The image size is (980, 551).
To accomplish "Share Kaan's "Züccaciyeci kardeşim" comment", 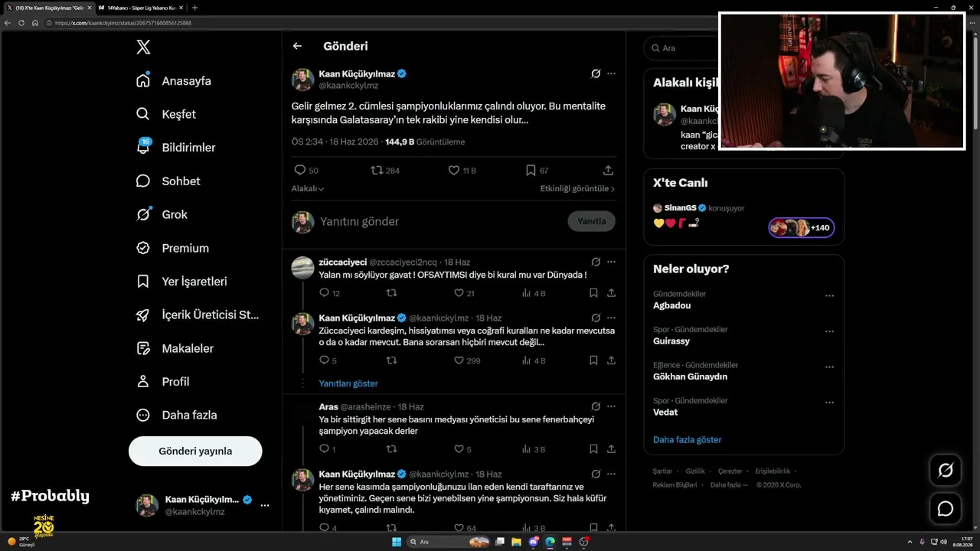I will point(611,360).
